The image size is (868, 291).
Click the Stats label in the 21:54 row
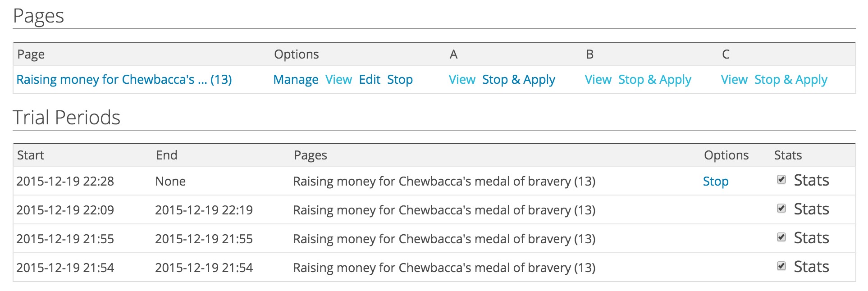pos(811,267)
